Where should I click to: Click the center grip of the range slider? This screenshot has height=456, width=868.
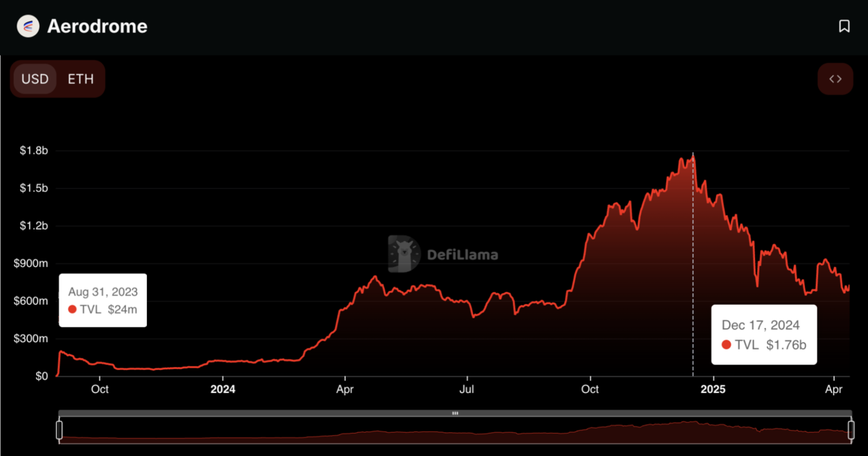(x=455, y=413)
